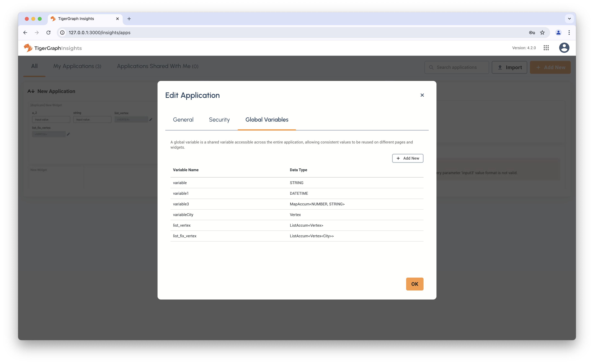Close the TigerGraph Insights browser tab
This screenshot has width=594, height=364.
coord(117,19)
